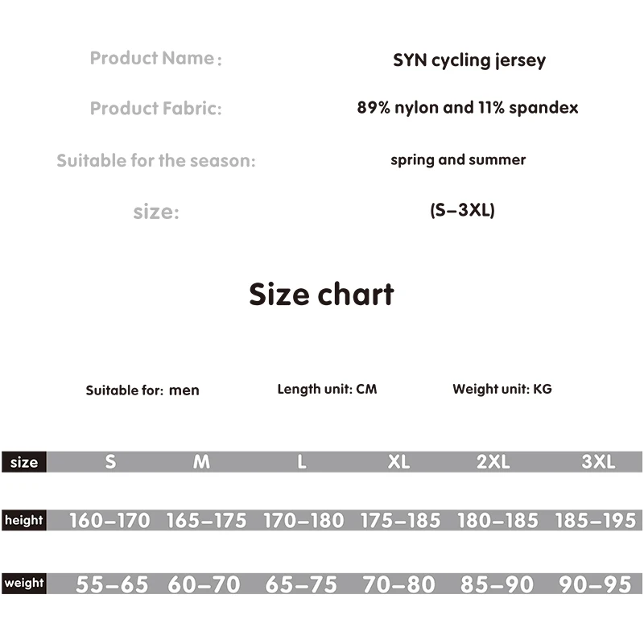Image resolution: width=644 pixels, height=644 pixels.
Task: Click the black 'height' row header
Action: pyautogui.click(x=24, y=520)
